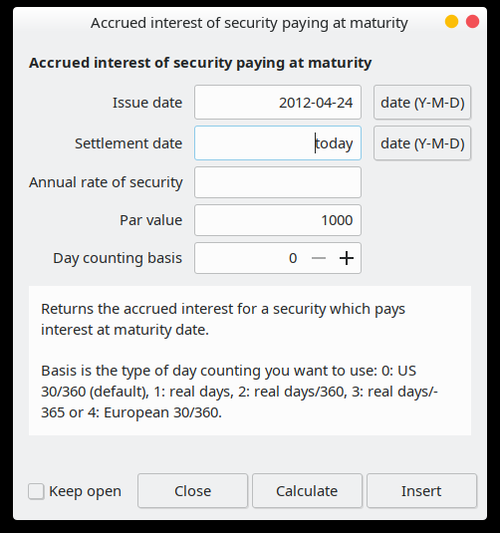Click the dialog title bar text
Image resolution: width=500 pixels, height=533 pixels.
[x=249, y=23]
